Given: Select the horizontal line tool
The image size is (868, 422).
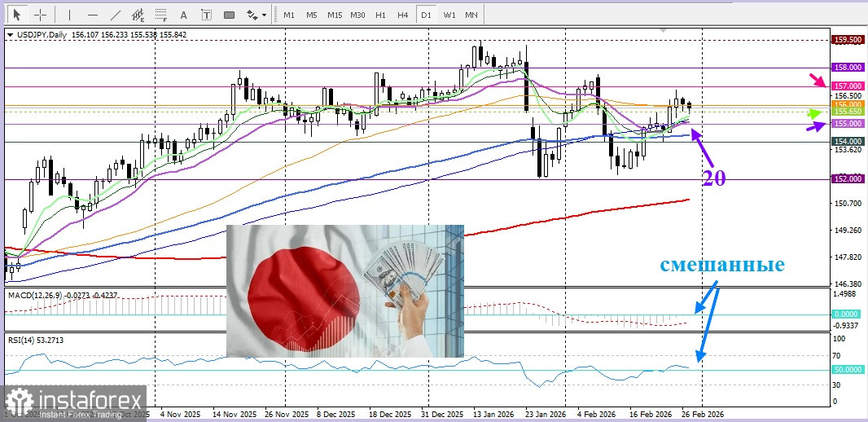Looking at the screenshot, I should (x=92, y=15).
